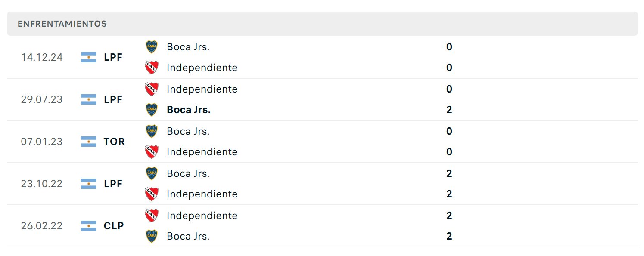The width and height of the screenshot is (644, 256).
Task: Click Argentina flag in 14.12.24 row
Action: 89,57
